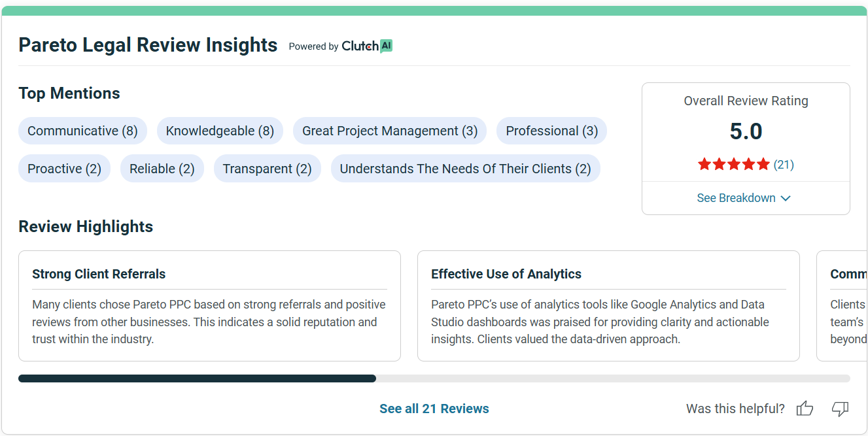Click the review highlights horizontal scrollbar thumb
The width and height of the screenshot is (868, 436).
tap(197, 378)
